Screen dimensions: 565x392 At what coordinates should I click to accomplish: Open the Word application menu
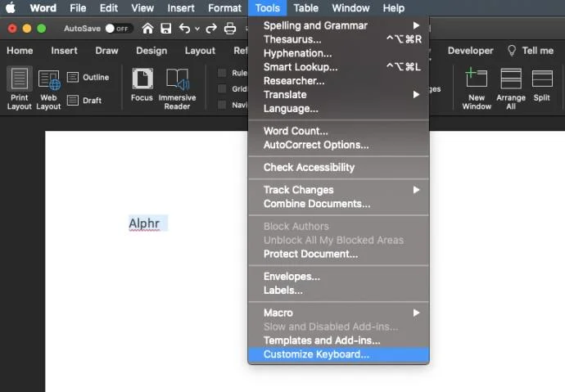43,8
